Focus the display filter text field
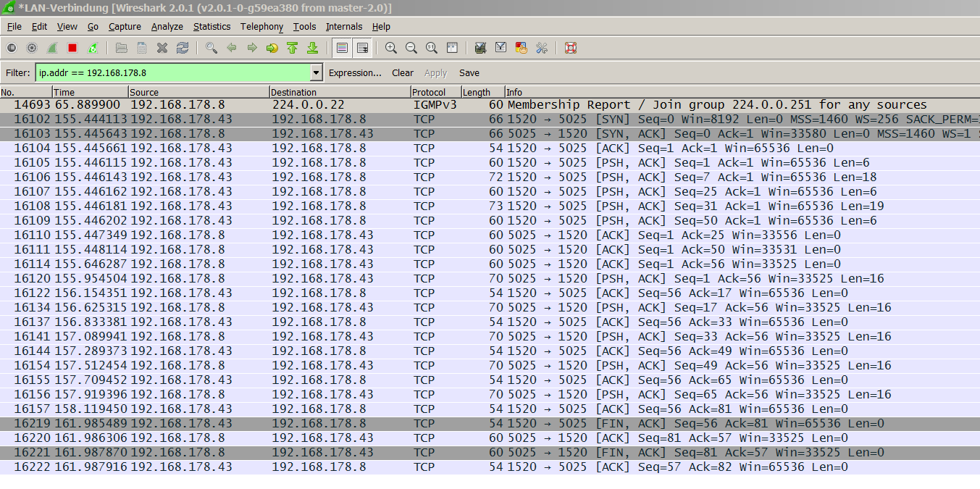Viewport: 980px width, 489px height. click(173, 72)
